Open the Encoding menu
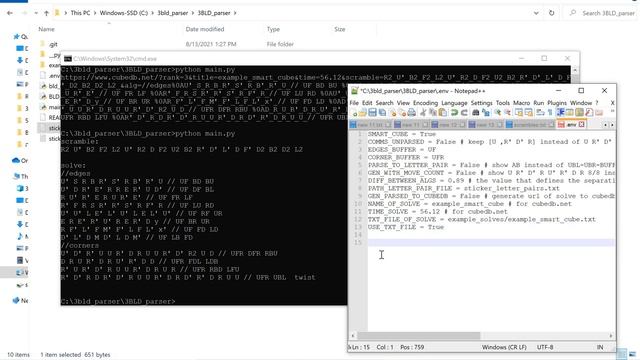Screen dimensions: 640x360 click(425, 103)
